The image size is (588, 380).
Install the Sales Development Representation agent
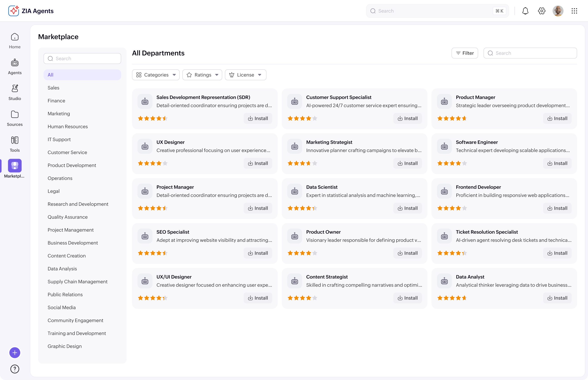258,118
